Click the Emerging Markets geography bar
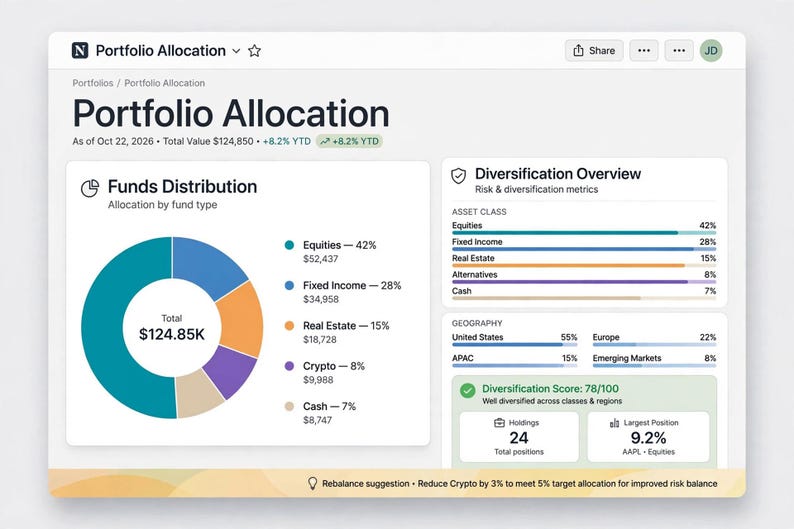The height and width of the screenshot is (529, 794). tap(654, 365)
